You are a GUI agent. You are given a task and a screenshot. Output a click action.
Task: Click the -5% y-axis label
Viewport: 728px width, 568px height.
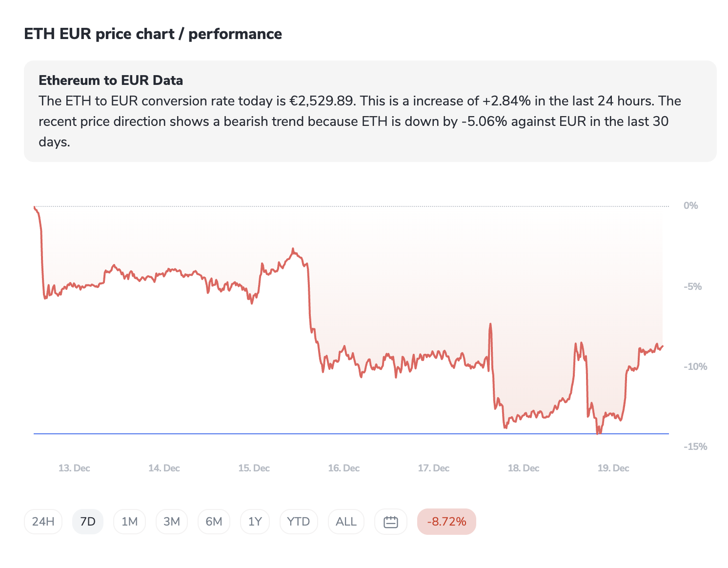click(x=693, y=286)
